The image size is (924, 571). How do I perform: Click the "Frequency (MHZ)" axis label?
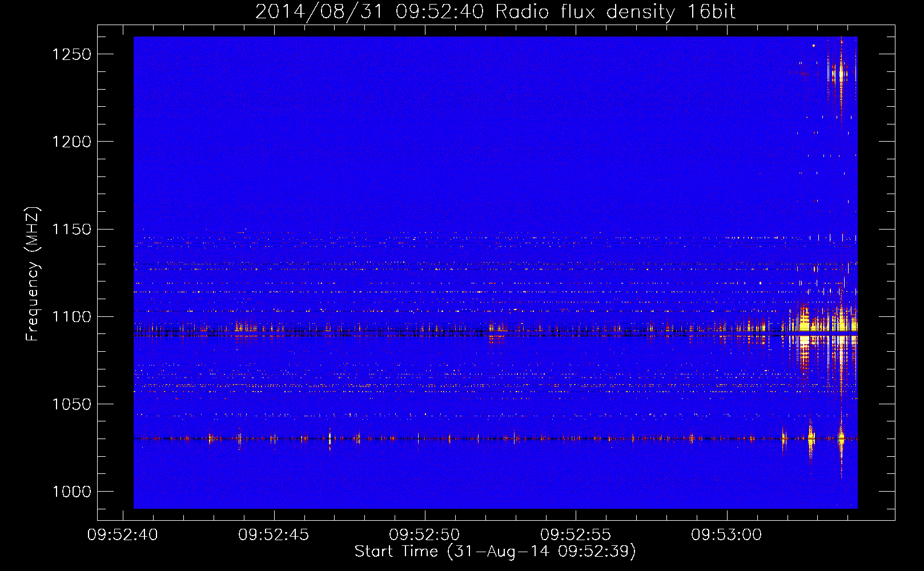[33, 274]
